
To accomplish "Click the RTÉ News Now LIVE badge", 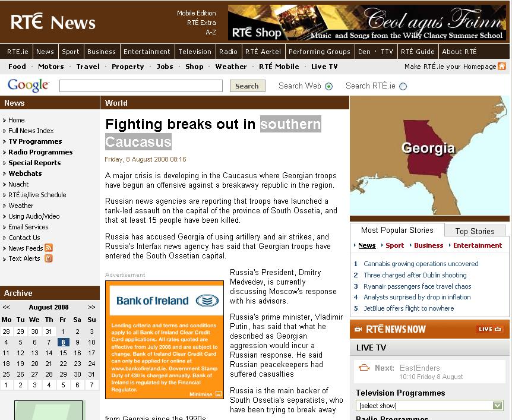I will point(489,329).
